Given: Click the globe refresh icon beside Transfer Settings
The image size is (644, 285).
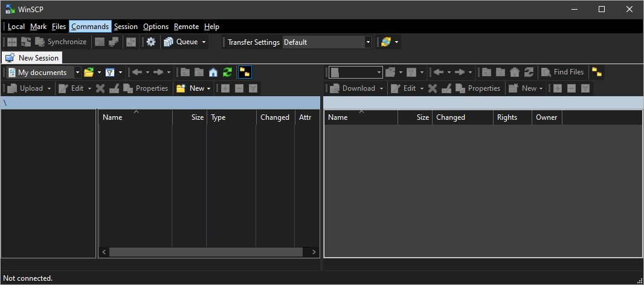Looking at the screenshot, I should point(385,42).
